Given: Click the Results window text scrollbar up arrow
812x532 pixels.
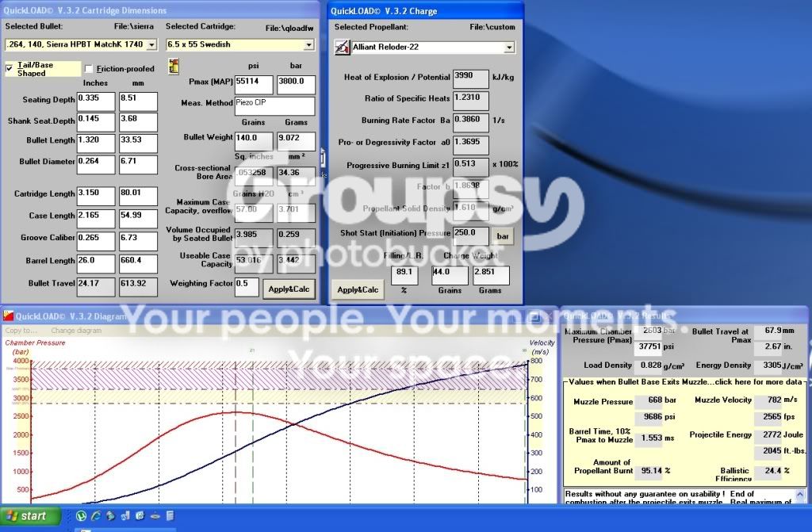Looking at the screenshot, I should (x=800, y=495).
